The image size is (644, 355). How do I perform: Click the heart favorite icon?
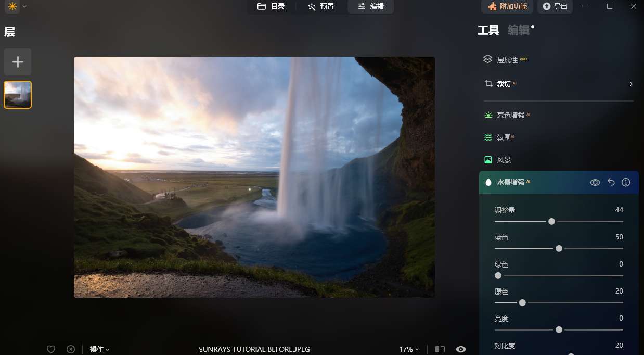51,349
